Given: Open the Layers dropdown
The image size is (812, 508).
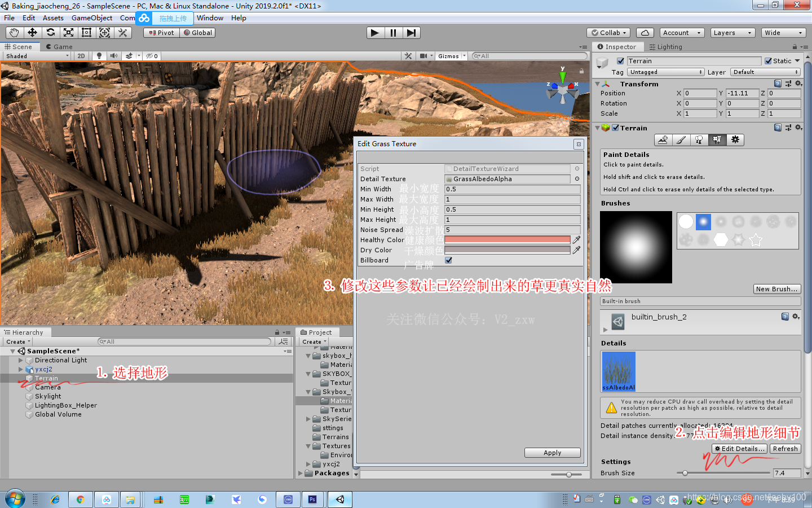Looking at the screenshot, I should (x=732, y=33).
